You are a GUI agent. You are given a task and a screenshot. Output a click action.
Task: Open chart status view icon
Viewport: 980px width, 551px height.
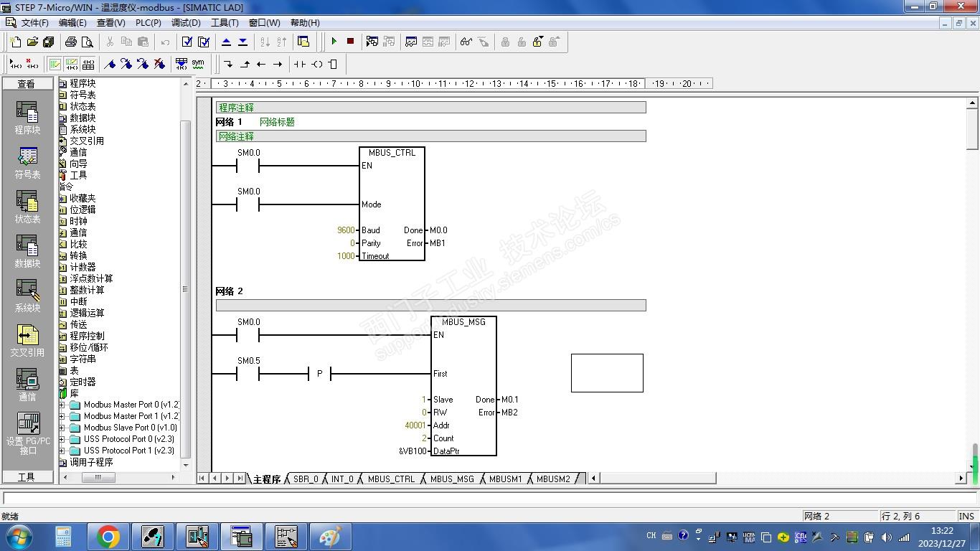tap(411, 42)
